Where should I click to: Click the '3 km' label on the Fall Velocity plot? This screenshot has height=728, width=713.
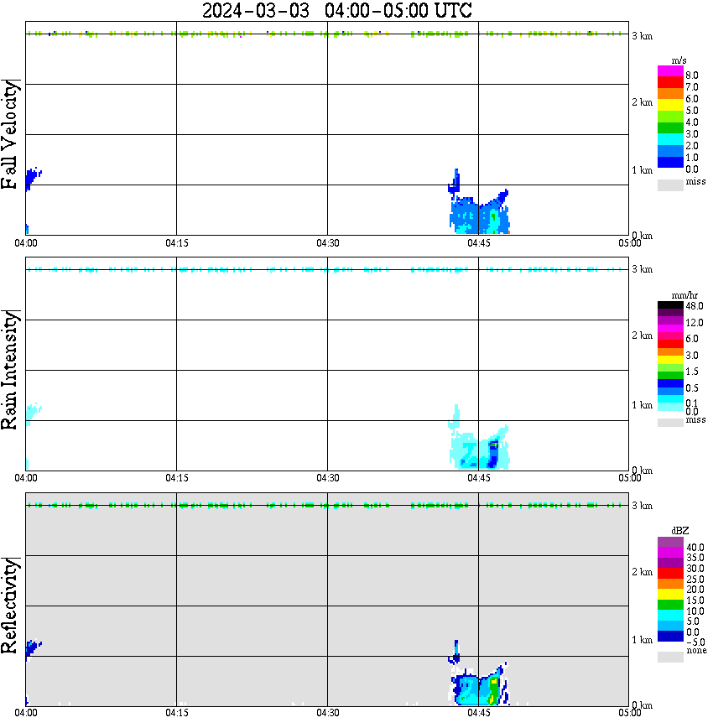pyautogui.click(x=643, y=36)
